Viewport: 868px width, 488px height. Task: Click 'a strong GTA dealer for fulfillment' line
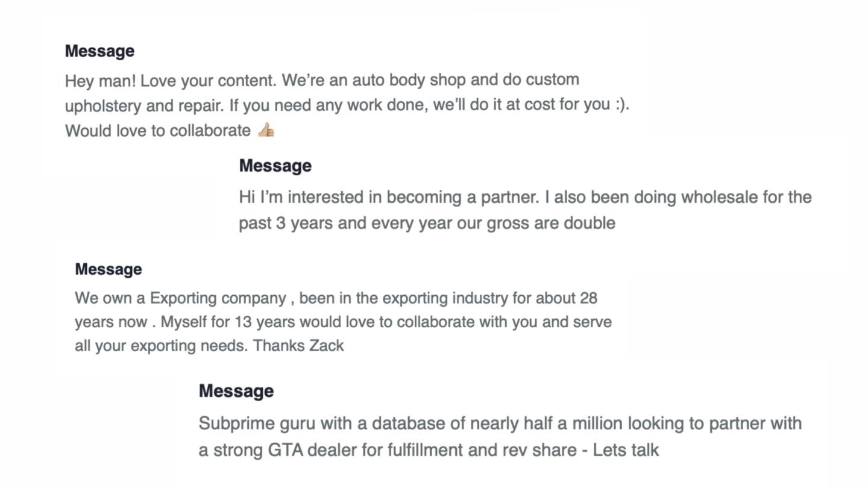429,450
